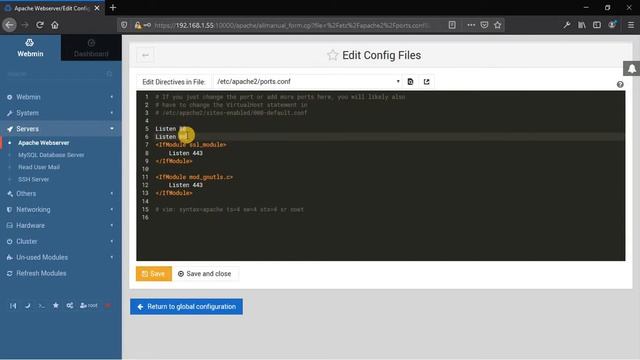Bookmark this page with star icon
Screen dimensions: 640x360
[x=498, y=25]
